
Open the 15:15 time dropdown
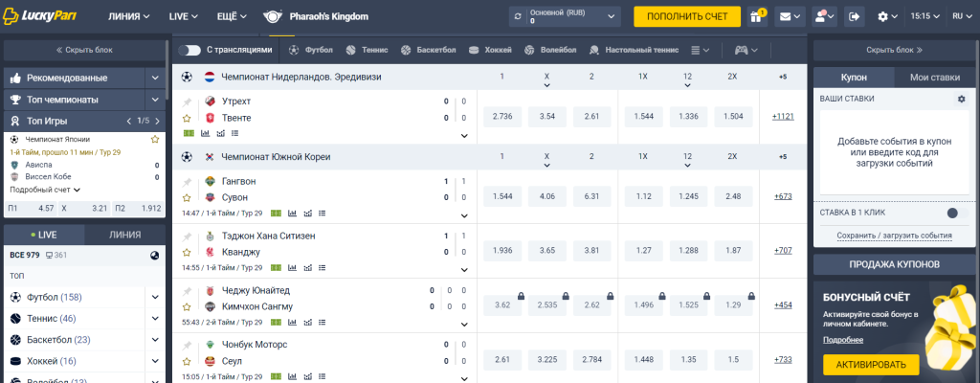point(924,16)
